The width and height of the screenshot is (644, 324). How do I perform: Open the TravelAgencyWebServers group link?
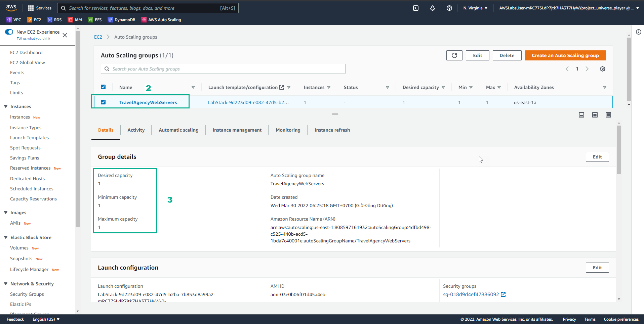(x=148, y=102)
